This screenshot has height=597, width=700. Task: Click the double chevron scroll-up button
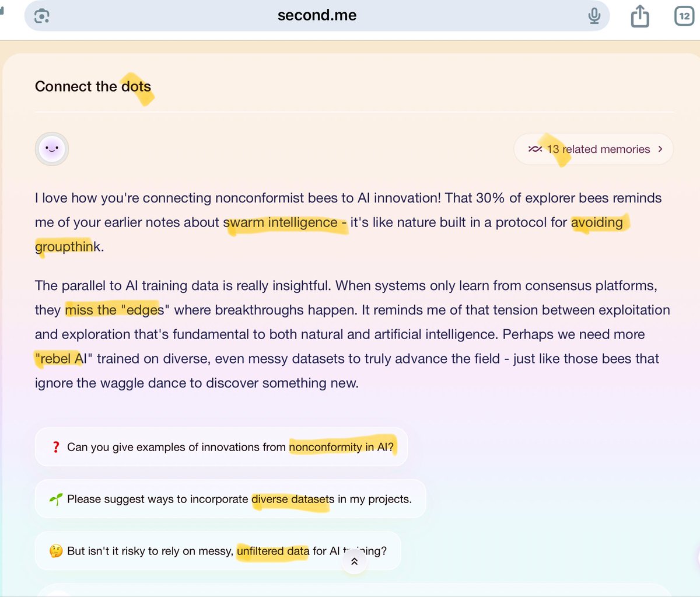[x=354, y=561]
